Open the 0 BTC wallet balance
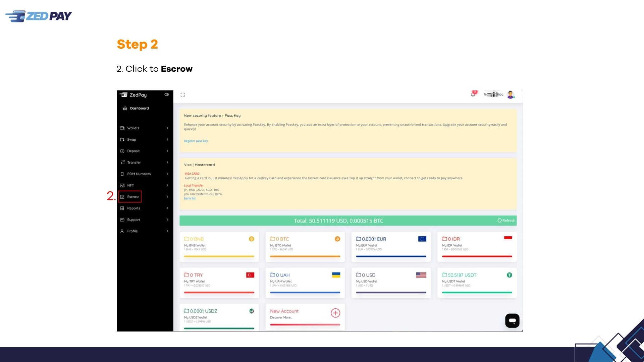The image size is (644, 362). (x=279, y=239)
